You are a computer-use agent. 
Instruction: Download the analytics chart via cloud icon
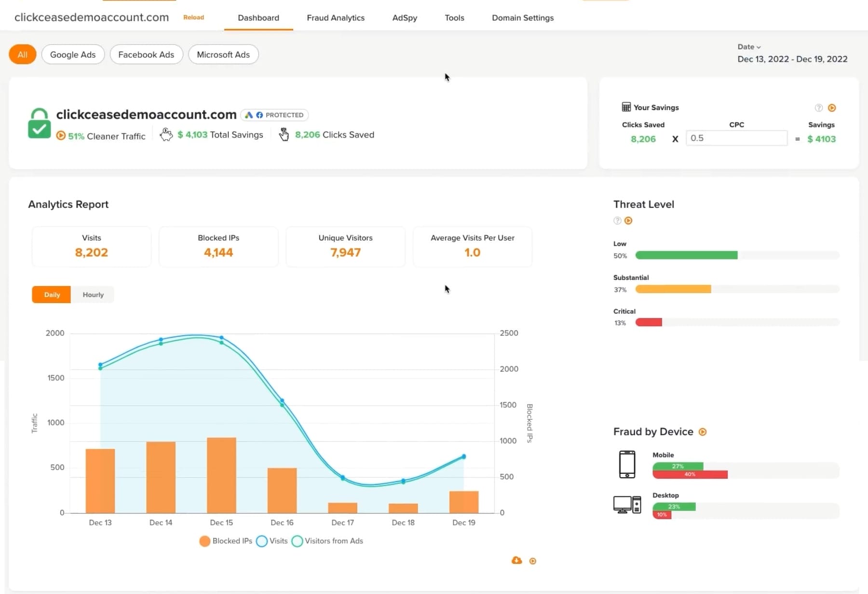click(516, 560)
